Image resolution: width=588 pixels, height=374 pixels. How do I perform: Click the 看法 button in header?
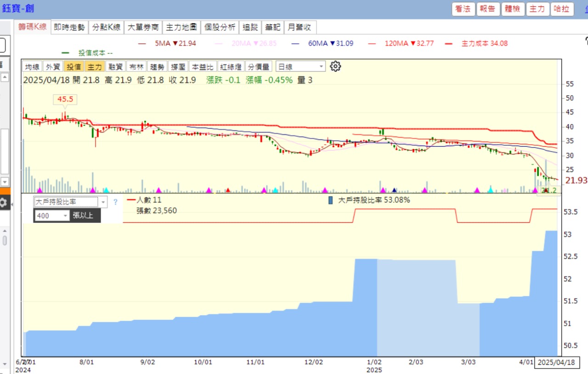point(463,9)
